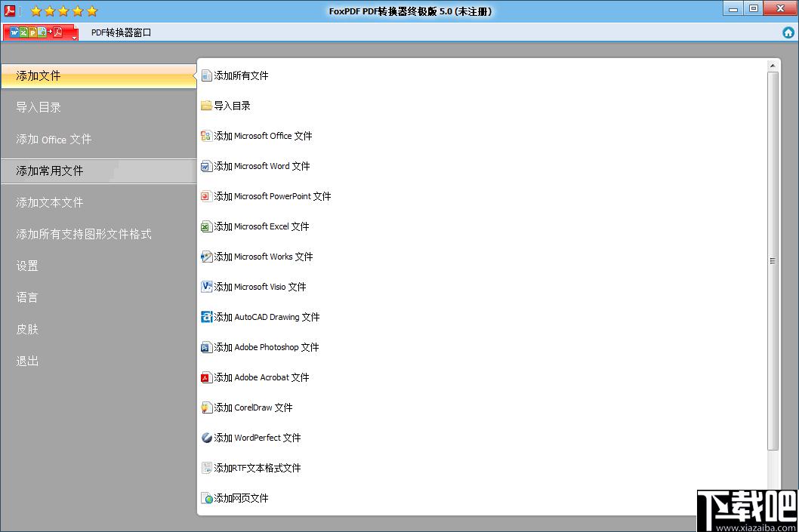The width and height of the screenshot is (799, 532).
Task: Click the RTF text file icon
Action: point(206,468)
